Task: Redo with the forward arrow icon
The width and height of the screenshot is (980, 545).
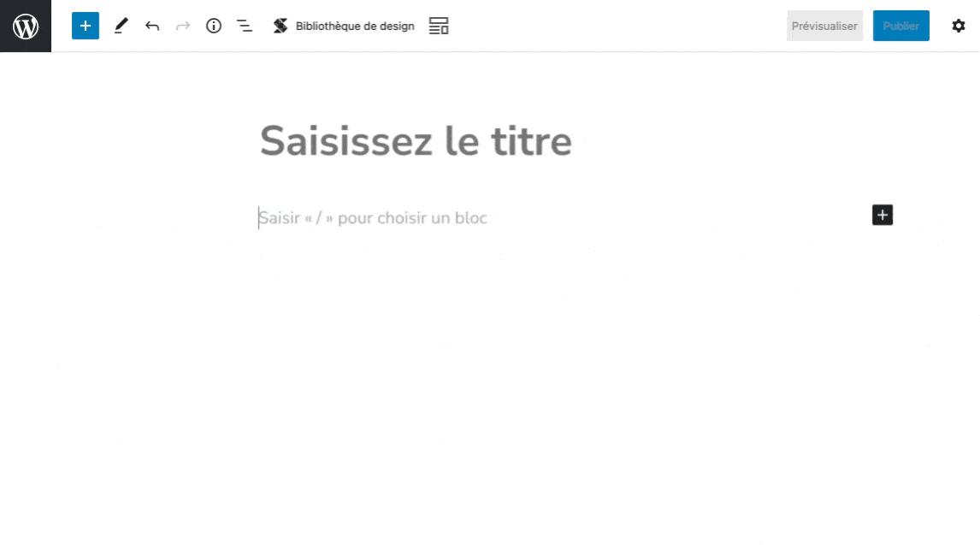Action: click(182, 26)
